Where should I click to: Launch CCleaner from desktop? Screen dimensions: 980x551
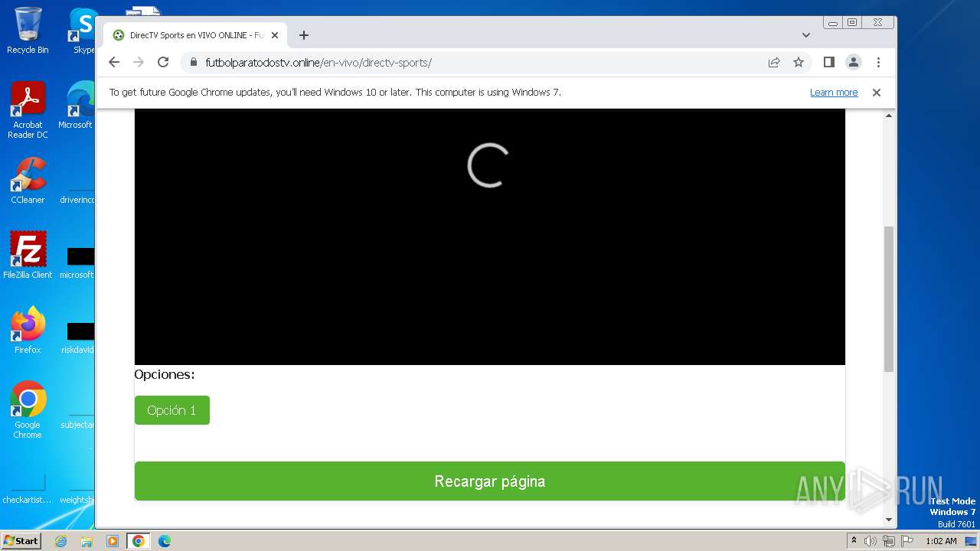click(28, 181)
